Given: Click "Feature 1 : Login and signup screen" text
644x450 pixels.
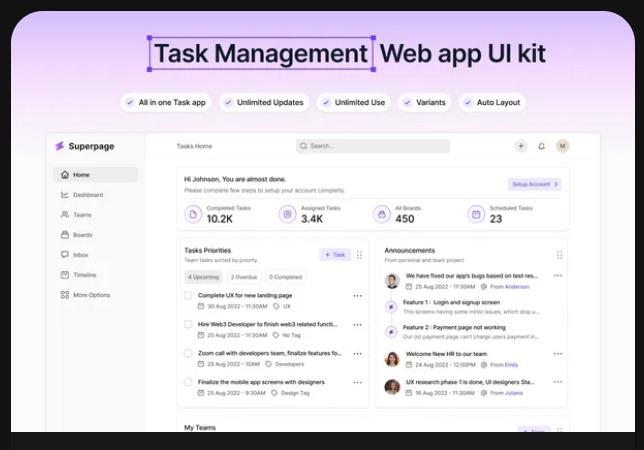Looking at the screenshot, I should (x=451, y=302).
